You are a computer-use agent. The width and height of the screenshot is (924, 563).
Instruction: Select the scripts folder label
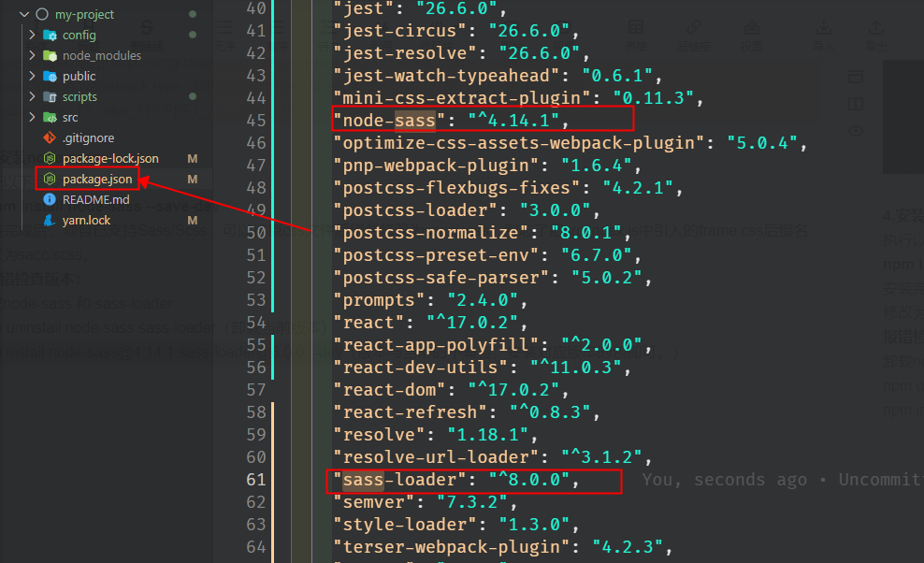click(79, 96)
